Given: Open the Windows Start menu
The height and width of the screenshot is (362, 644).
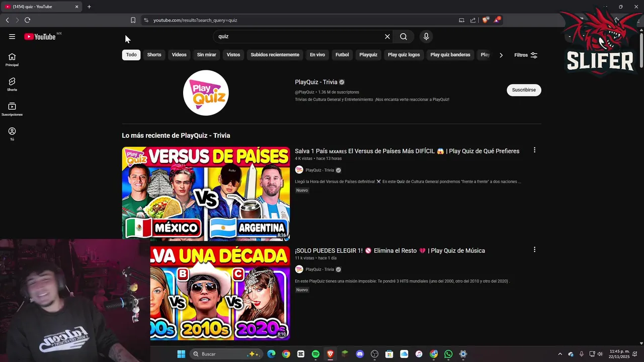Looking at the screenshot, I should (x=181, y=354).
